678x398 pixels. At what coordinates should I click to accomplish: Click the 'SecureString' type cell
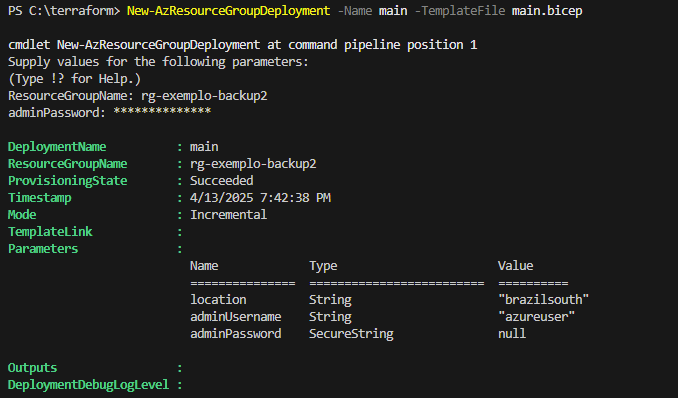[x=351, y=334]
